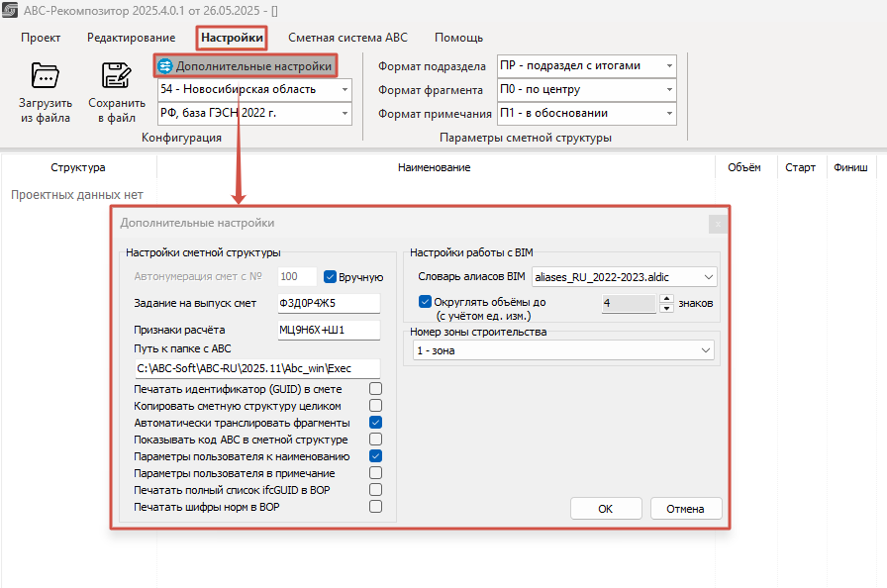Decrease rounding digits with down arrow
This screenshot has width=887, height=588.
pos(667,308)
